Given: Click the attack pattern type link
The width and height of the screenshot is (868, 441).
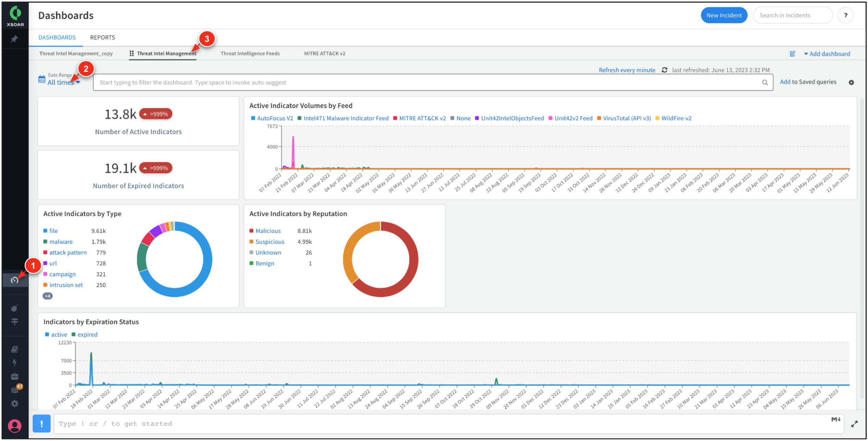Looking at the screenshot, I should tap(68, 253).
